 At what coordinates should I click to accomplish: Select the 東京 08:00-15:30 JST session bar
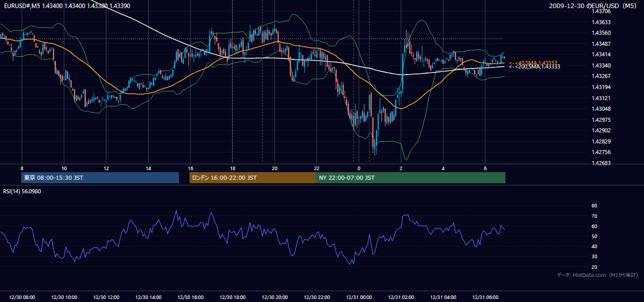100,178
